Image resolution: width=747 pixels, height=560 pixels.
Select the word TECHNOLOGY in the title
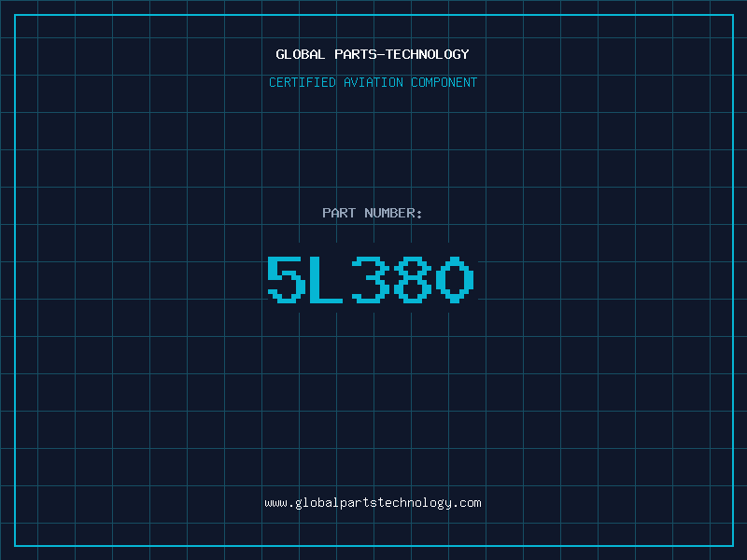coord(428,54)
